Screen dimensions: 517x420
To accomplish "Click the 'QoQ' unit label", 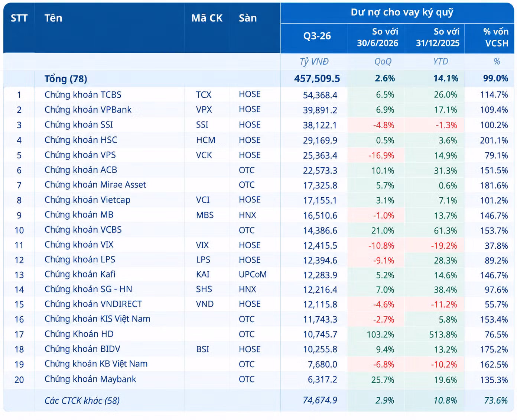I will (x=383, y=62).
